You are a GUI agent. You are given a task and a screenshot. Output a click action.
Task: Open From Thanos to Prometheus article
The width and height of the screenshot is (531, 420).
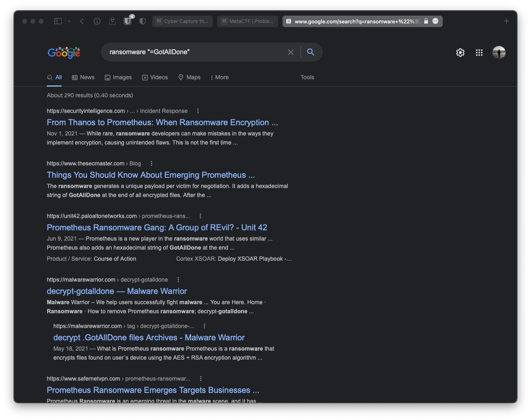162,122
